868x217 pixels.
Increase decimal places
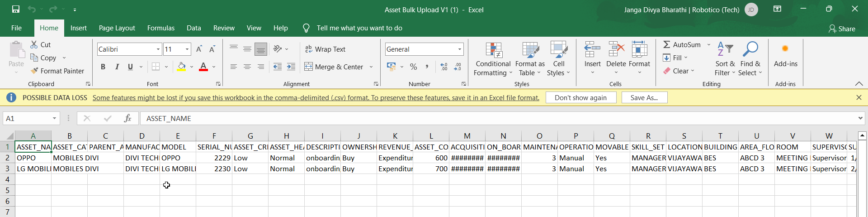coord(444,67)
